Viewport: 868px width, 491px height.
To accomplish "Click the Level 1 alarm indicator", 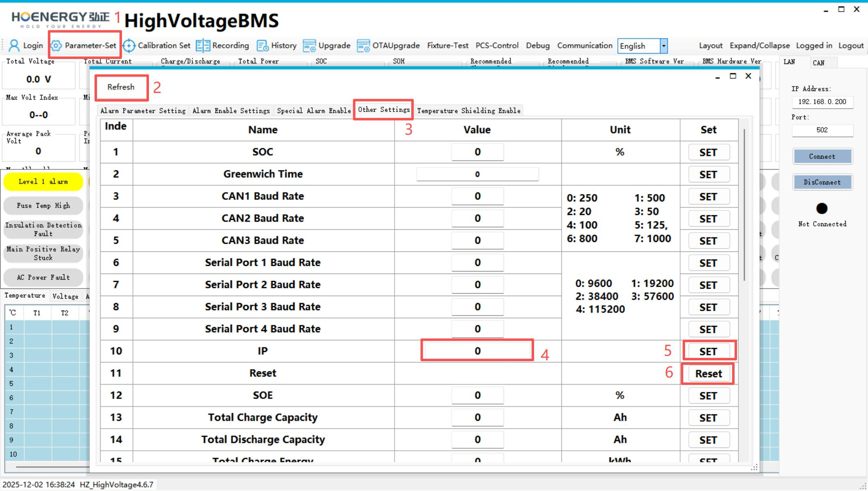I will pos(43,181).
